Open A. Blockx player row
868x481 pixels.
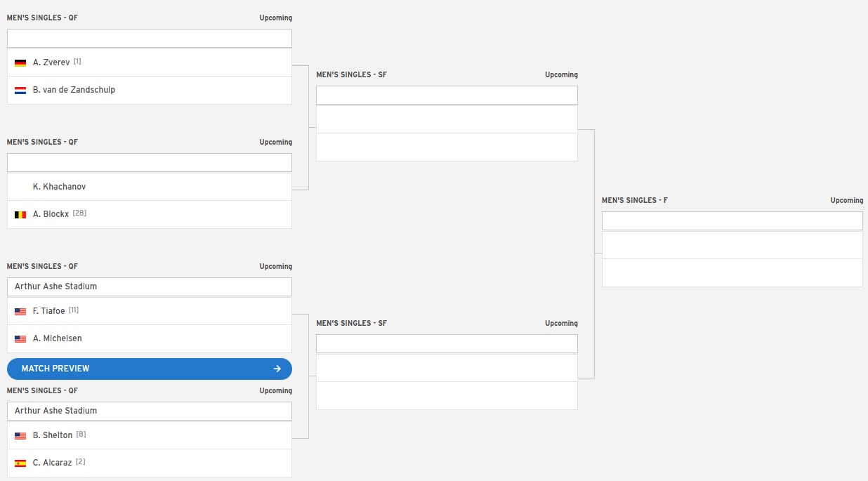(150, 214)
